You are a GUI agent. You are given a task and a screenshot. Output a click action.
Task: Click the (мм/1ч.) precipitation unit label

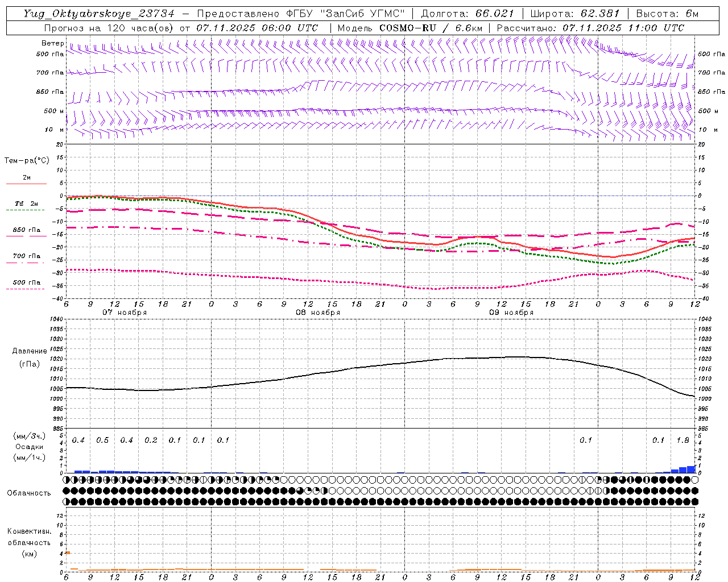(x=29, y=458)
